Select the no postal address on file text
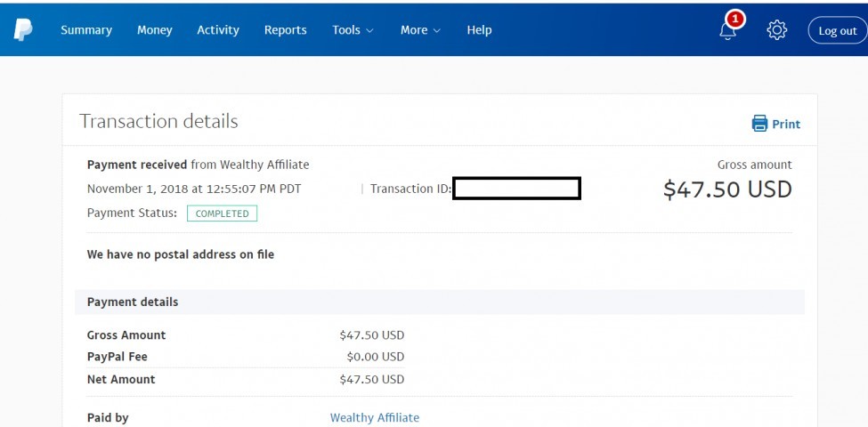The width and height of the screenshot is (868, 427). 181,255
